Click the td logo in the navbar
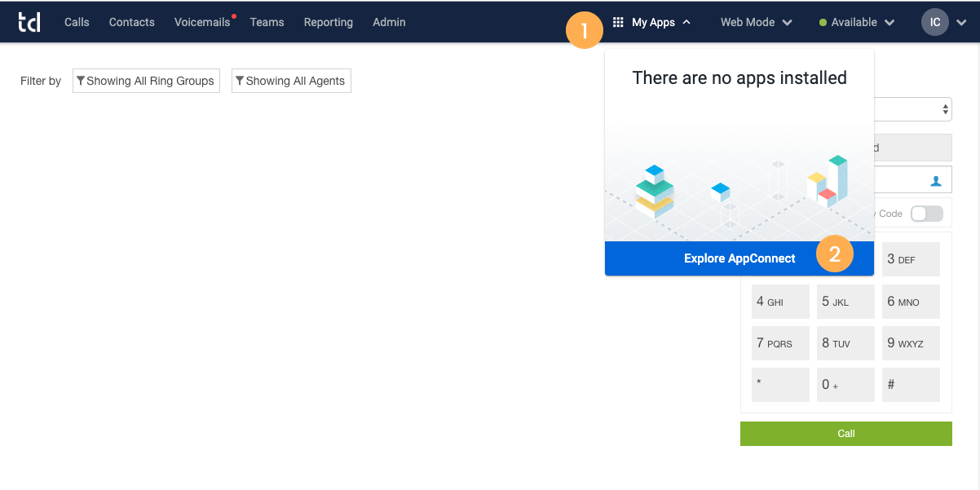 click(29, 22)
